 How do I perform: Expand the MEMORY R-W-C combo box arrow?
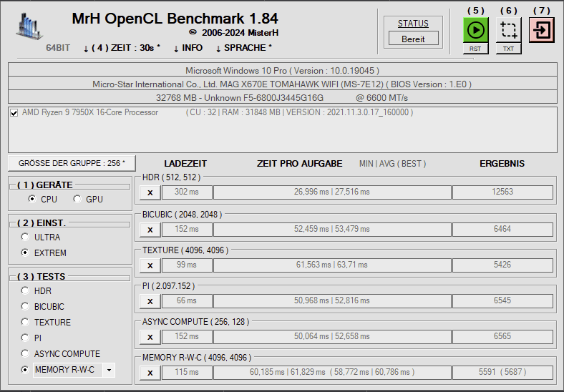click(109, 370)
